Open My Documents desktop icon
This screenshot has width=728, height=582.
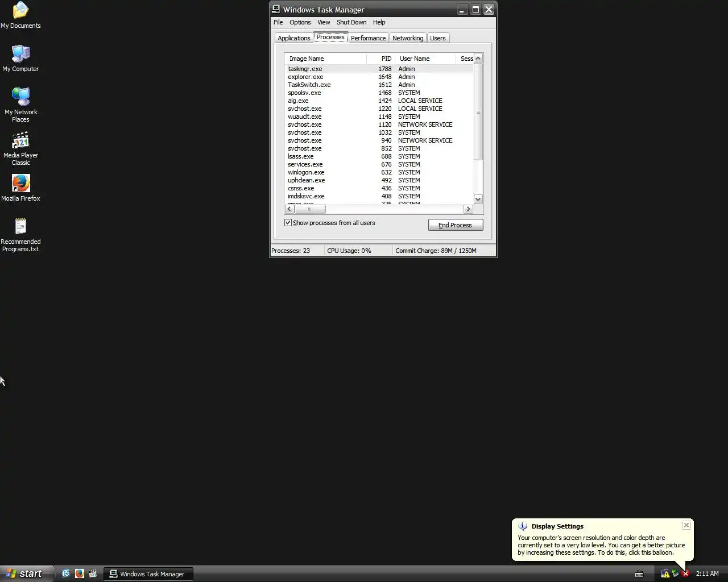(x=20, y=15)
